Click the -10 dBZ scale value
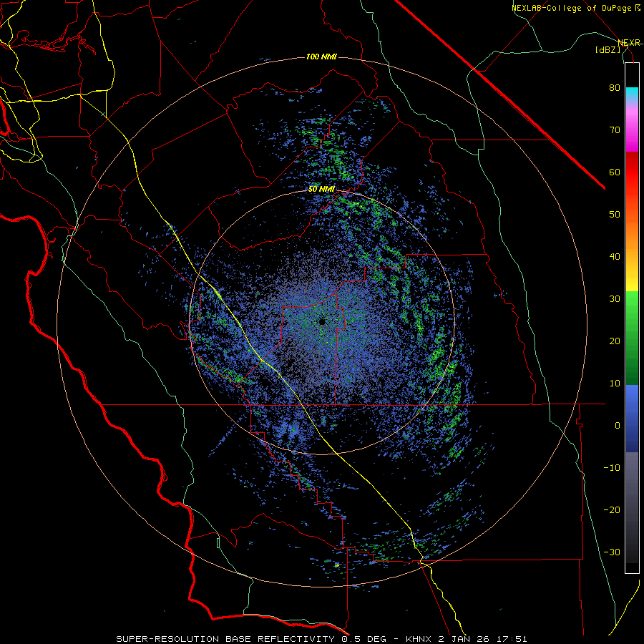The image size is (644, 644). [612, 468]
